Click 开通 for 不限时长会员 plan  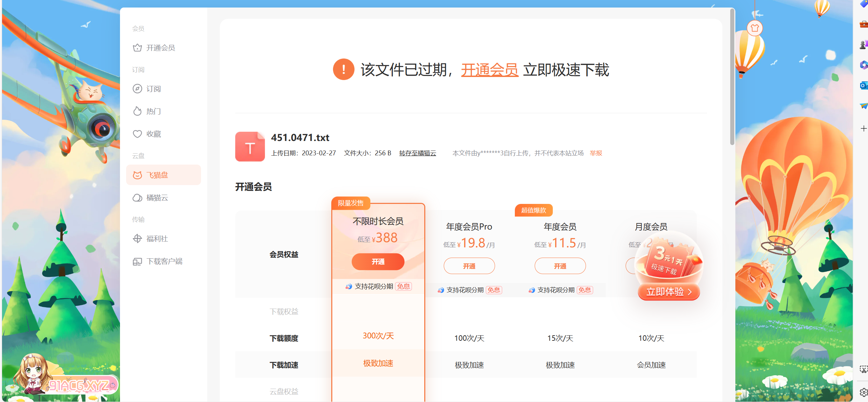[378, 262]
